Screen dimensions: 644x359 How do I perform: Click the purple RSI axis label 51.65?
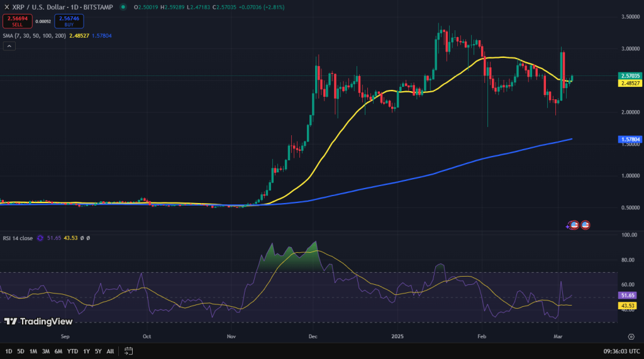coord(628,295)
